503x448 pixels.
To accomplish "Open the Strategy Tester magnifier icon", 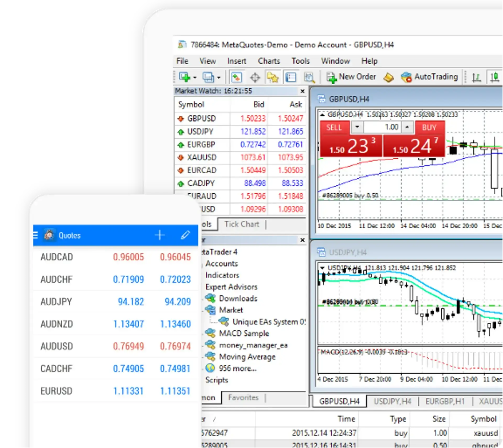I will pos(309,78).
